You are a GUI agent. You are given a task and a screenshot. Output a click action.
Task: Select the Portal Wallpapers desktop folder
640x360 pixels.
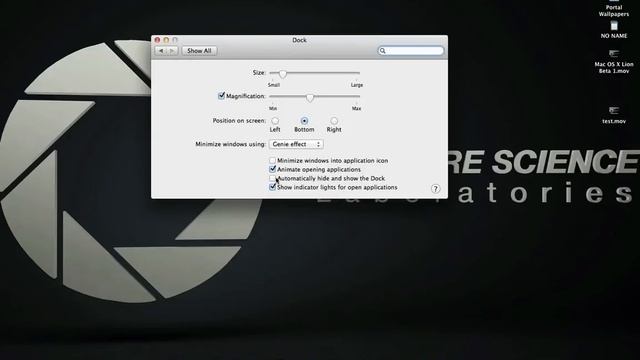coord(613,8)
